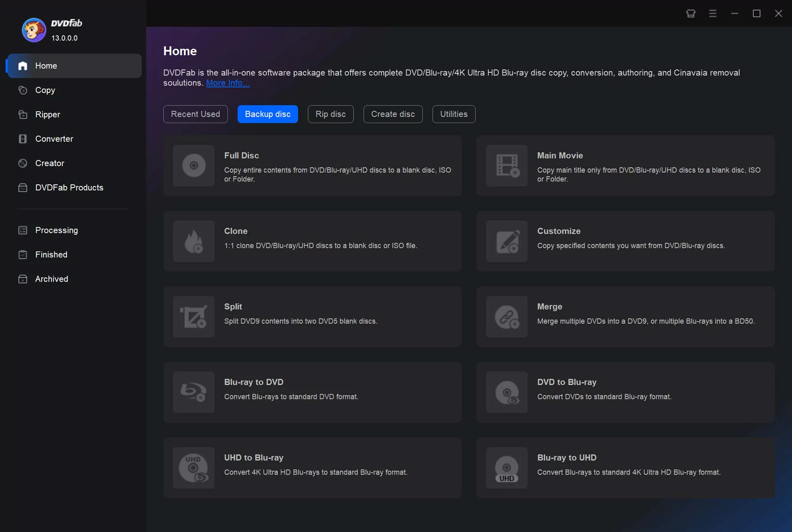Open the Creator module
The image size is (792, 532).
pyautogui.click(x=49, y=163)
